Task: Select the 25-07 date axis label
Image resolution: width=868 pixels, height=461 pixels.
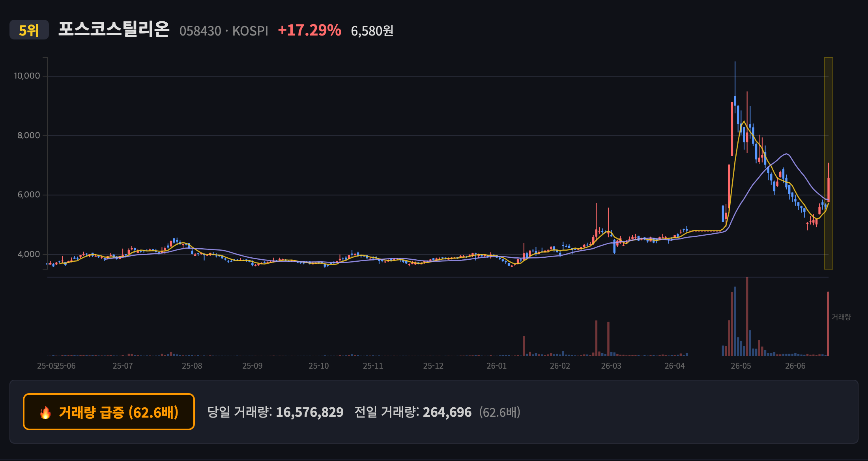Action: tap(123, 366)
